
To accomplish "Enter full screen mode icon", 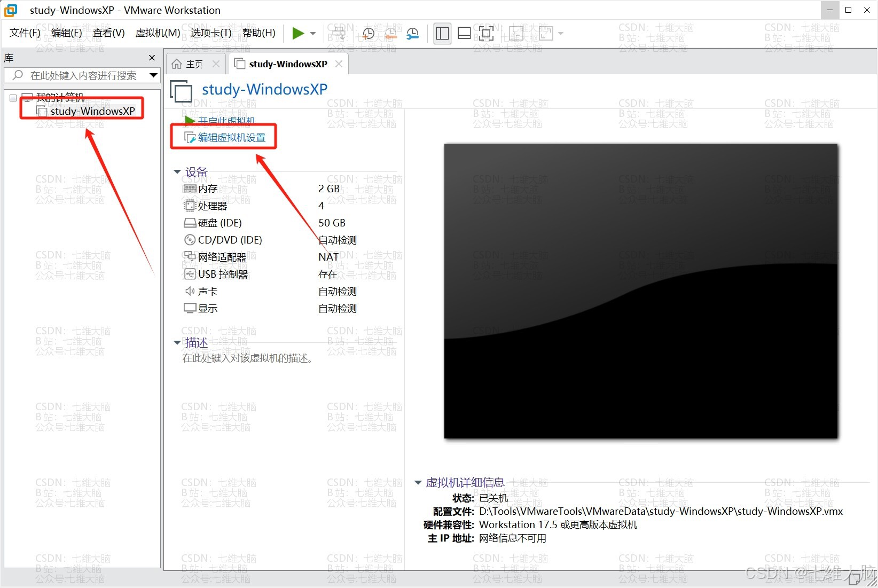I will (486, 34).
